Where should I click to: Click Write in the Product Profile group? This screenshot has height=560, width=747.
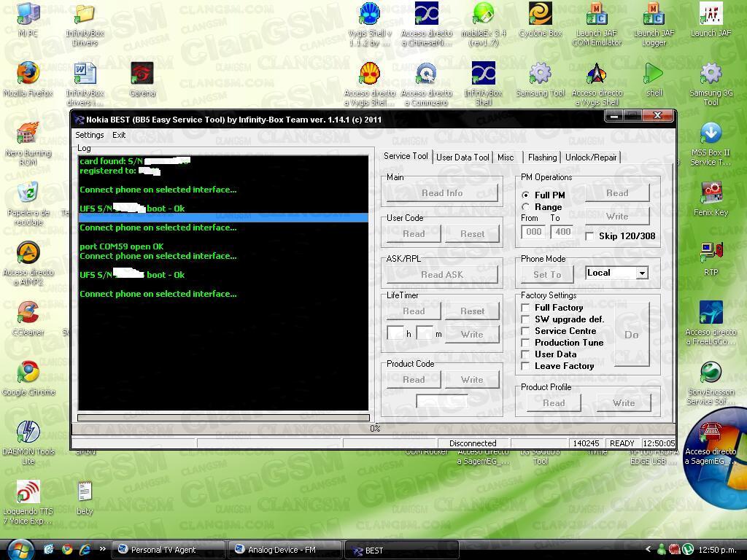[624, 402]
